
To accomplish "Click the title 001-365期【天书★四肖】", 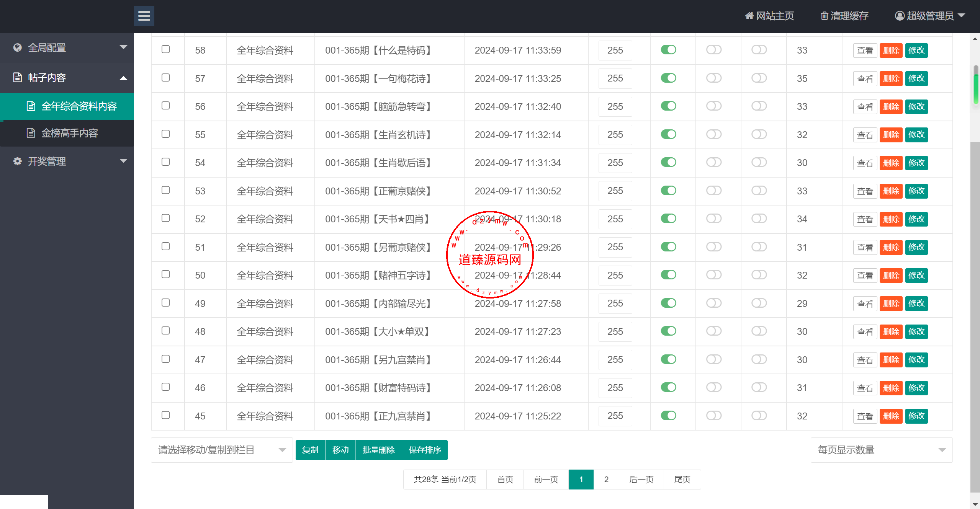I will [379, 219].
